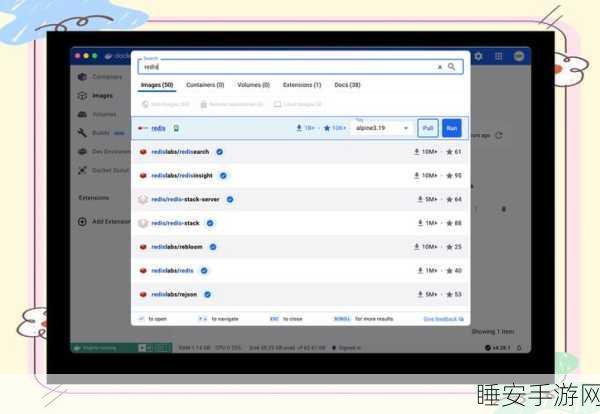Open the user account avatar

click(x=519, y=56)
